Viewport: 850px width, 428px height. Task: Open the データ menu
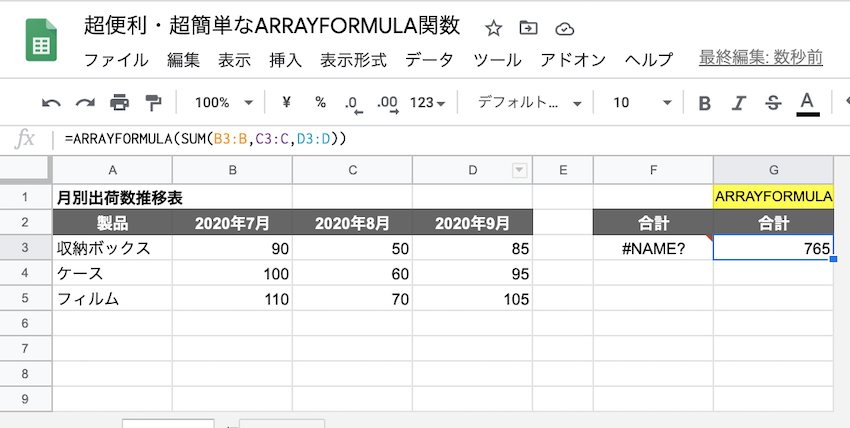(x=429, y=59)
